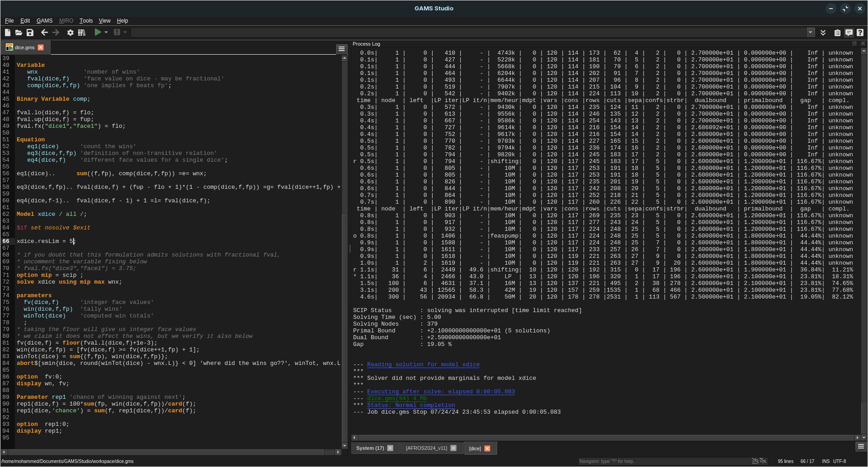
Task: Open the Help menu
Action: [122, 21]
